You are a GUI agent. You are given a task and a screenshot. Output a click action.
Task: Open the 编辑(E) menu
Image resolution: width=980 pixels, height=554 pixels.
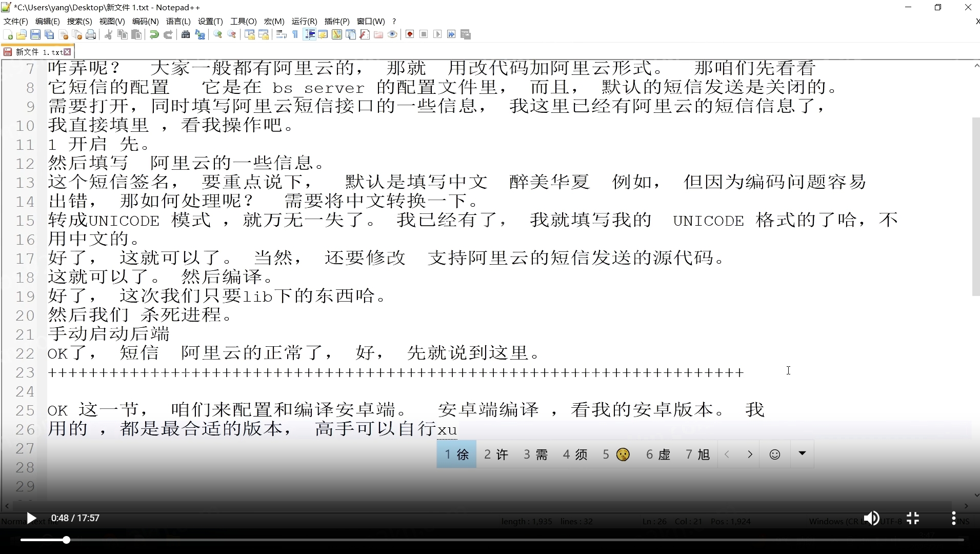[47, 21]
